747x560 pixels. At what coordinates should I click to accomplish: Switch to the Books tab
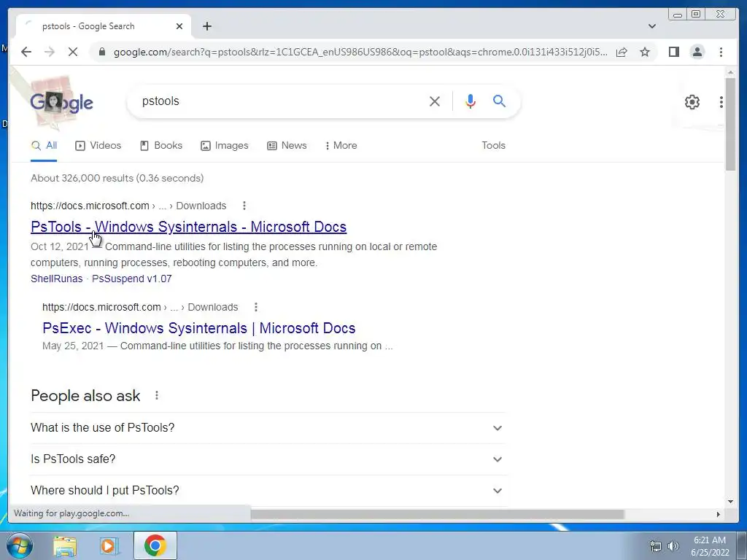point(161,146)
